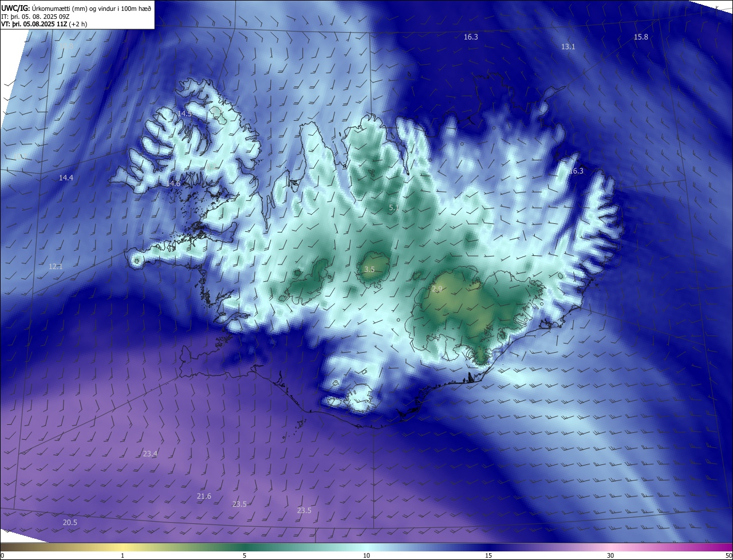The height and width of the screenshot is (560, 733).
Task: Click the legend tick labeled 0
Action: pos(2,555)
